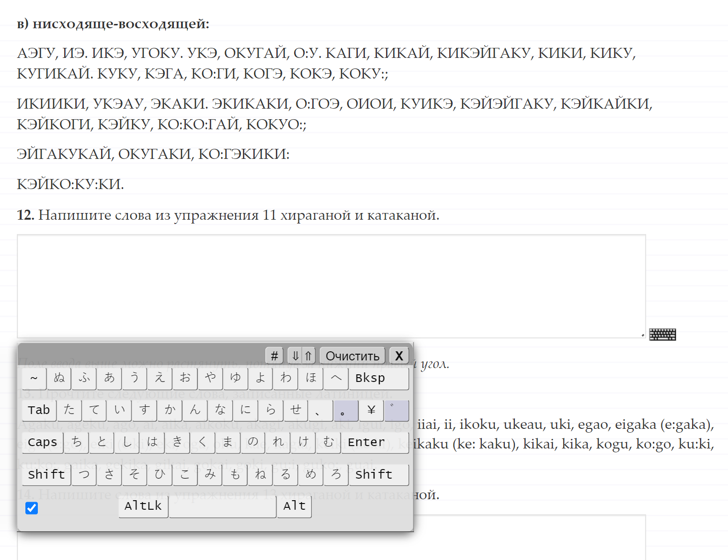Screen dimensions: 728x560
Task: Click the spacebar on virtual keyboard
Action: [x=223, y=506]
